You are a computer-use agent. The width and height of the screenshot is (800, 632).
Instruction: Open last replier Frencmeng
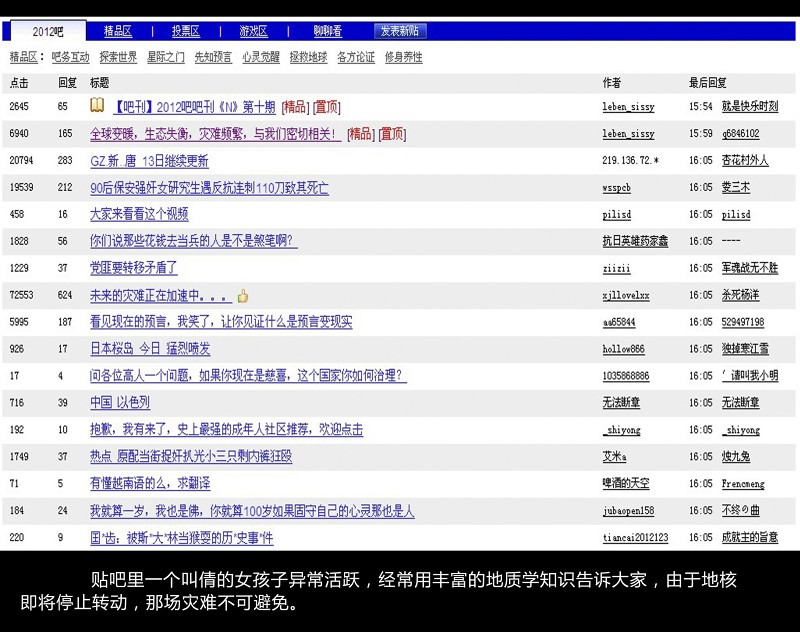(743, 484)
